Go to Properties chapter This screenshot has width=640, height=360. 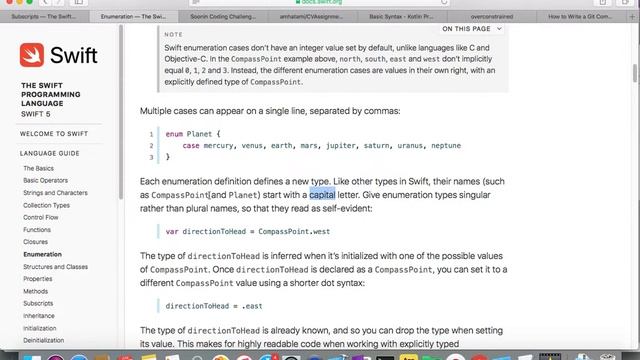coord(38,279)
